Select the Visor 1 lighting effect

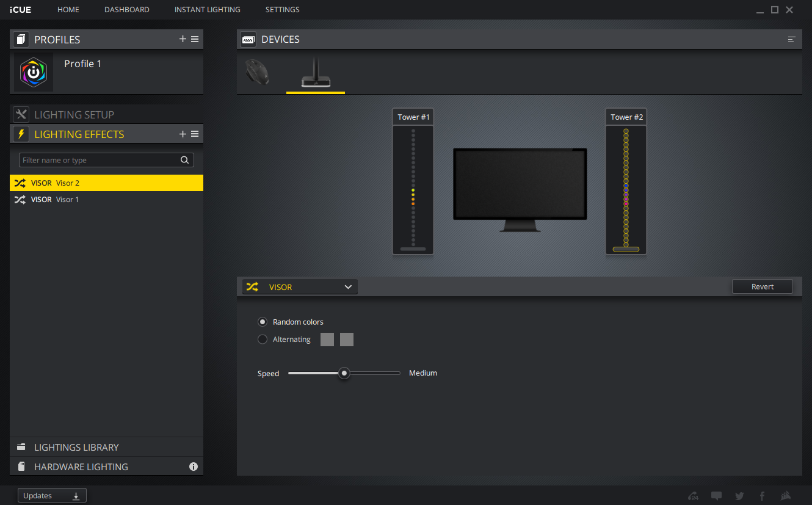tap(106, 200)
